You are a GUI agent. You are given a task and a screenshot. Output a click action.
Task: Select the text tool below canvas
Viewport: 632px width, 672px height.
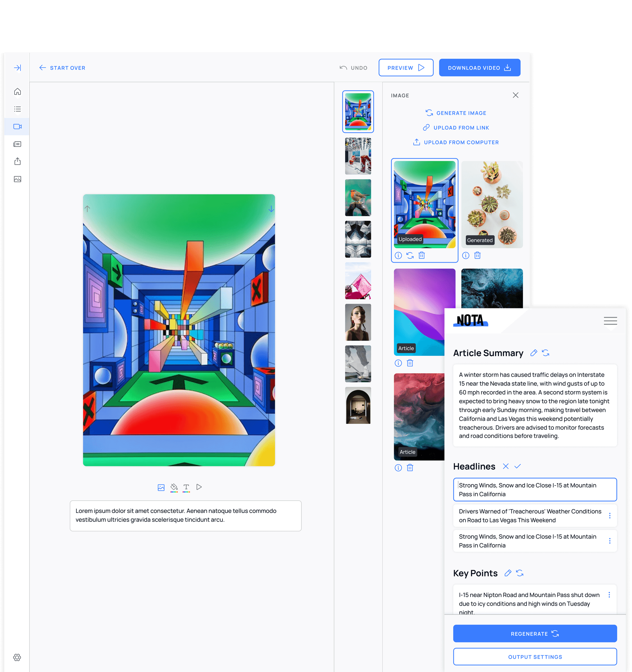(186, 487)
